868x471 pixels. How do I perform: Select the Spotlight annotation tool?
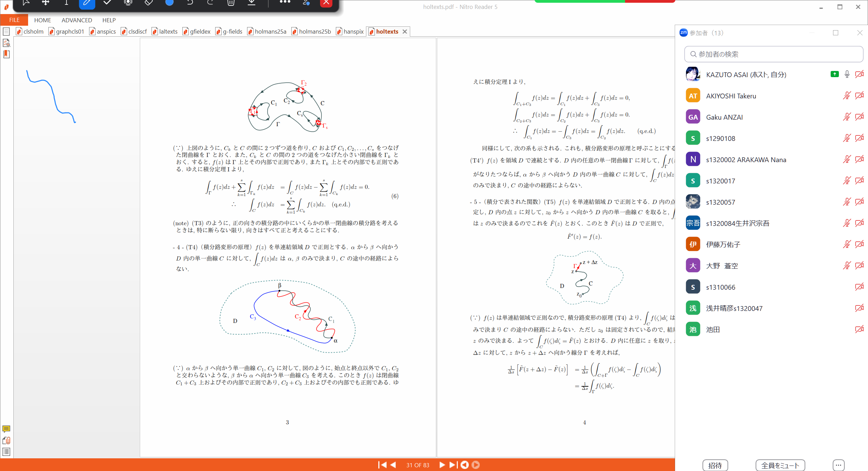[128, 3]
